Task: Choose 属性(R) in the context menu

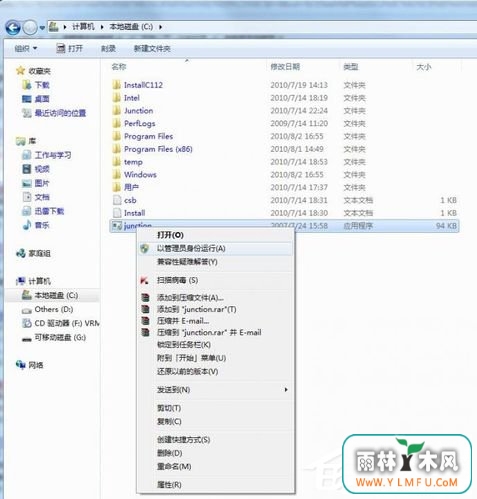Action: click(x=215, y=484)
